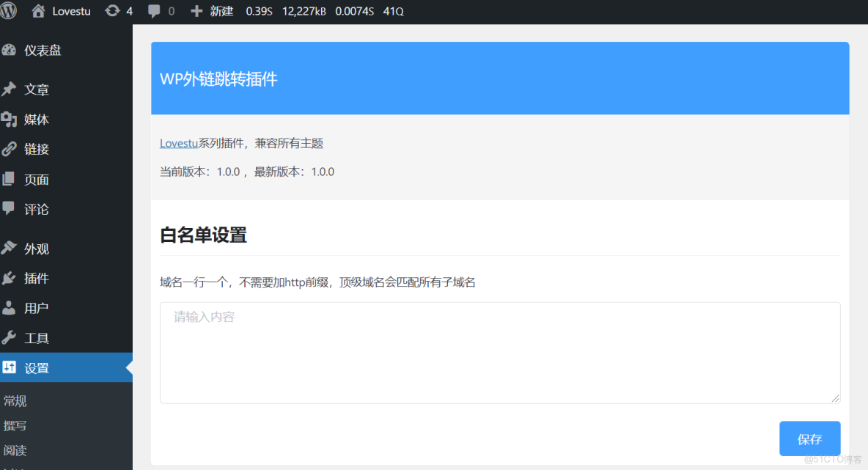
Task: Click the 保存 save button
Action: pos(809,438)
